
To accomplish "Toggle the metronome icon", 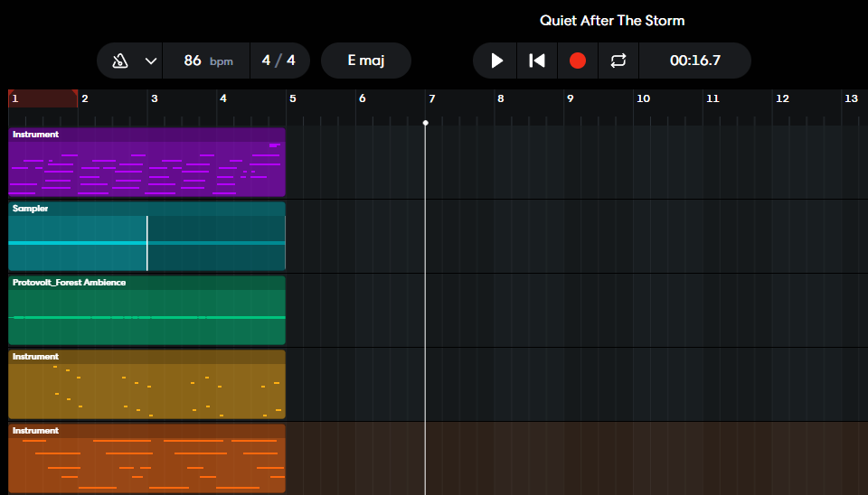I will (x=120, y=61).
